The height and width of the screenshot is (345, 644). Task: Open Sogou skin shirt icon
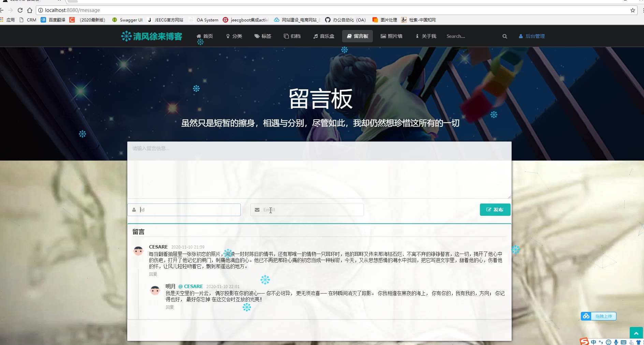(x=639, y=342)
